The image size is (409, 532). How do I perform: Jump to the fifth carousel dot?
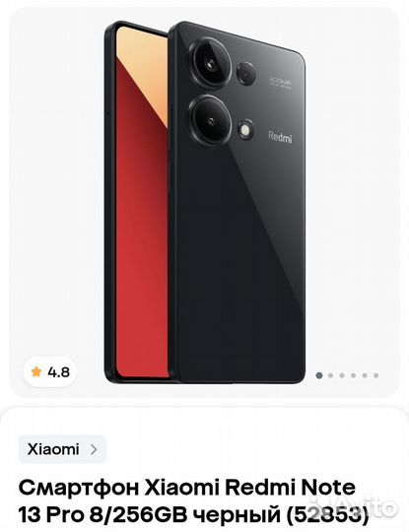(365, 375)
